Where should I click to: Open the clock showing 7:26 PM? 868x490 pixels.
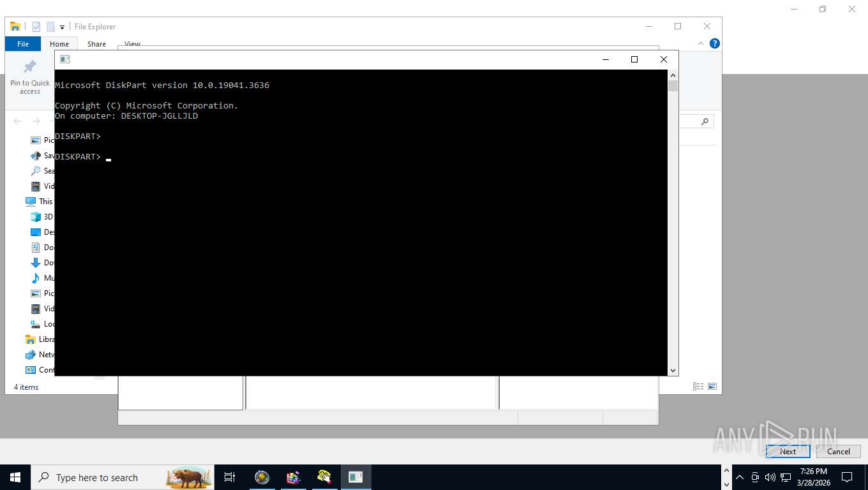[x=814, y=477]
